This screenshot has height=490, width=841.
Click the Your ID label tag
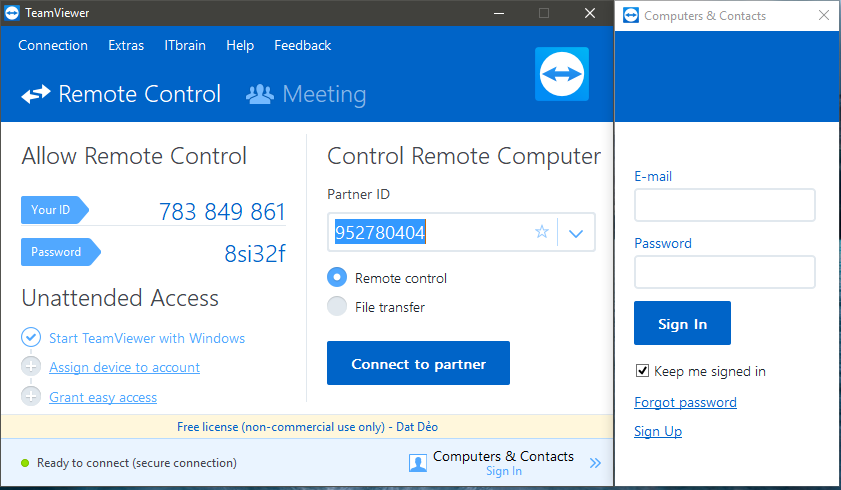click(55, 210)
